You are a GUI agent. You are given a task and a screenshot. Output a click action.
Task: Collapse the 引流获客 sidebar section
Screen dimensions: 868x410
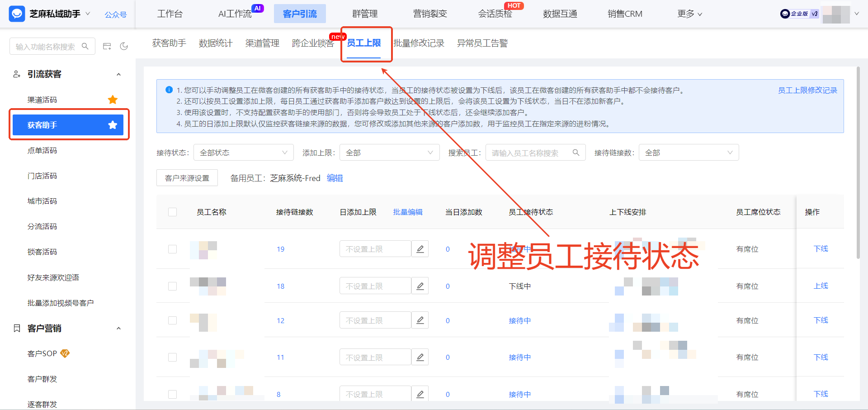point(118,74)
